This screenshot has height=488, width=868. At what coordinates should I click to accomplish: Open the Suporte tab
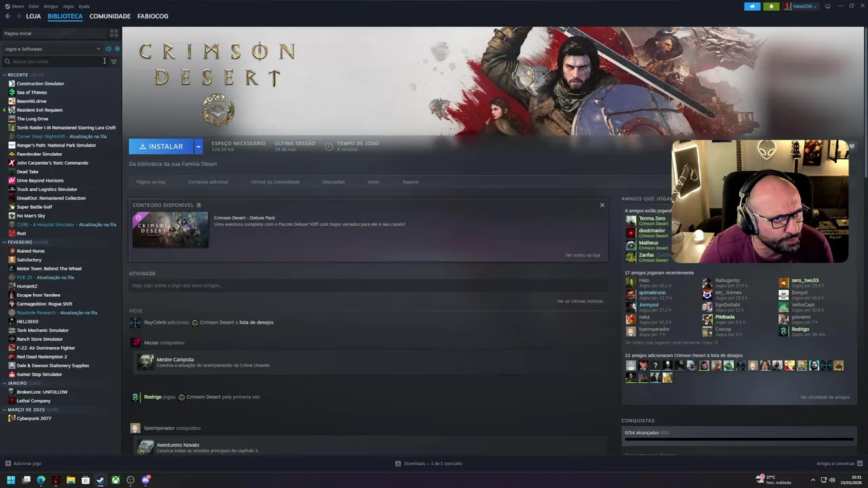410,182
